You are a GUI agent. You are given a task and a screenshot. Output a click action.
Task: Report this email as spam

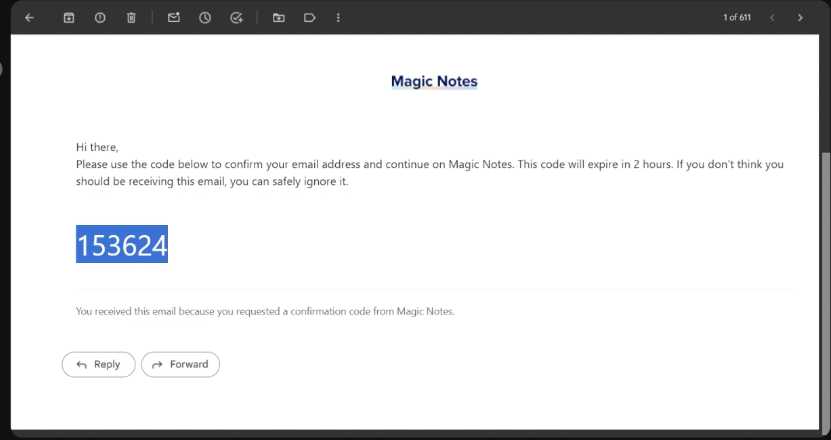point(100,18)
